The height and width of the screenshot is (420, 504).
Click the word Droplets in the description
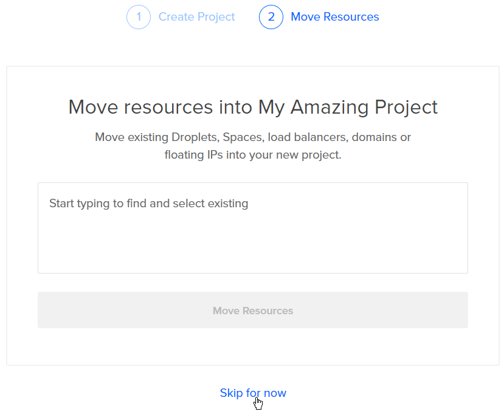pyautogui.click(x=195, y=137)
